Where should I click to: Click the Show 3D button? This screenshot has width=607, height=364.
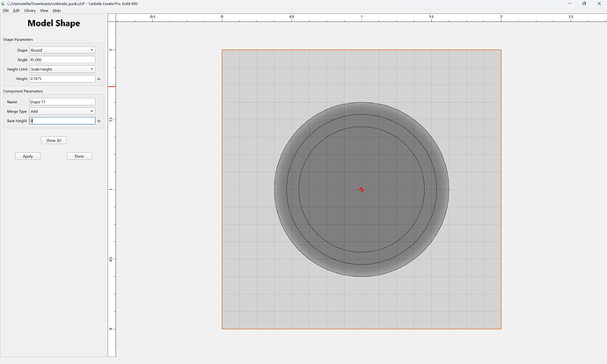click(x=54, y=141)
